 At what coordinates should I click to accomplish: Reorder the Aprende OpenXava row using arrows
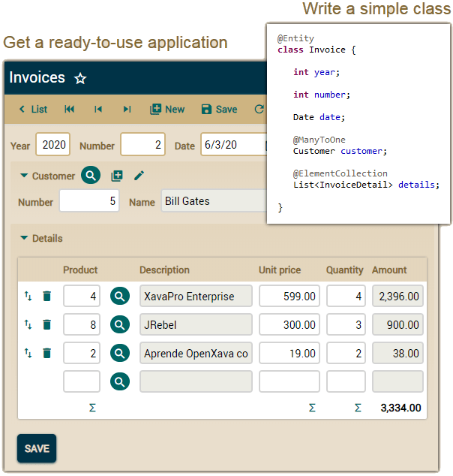pyautogui.click(x=28, y=353)
